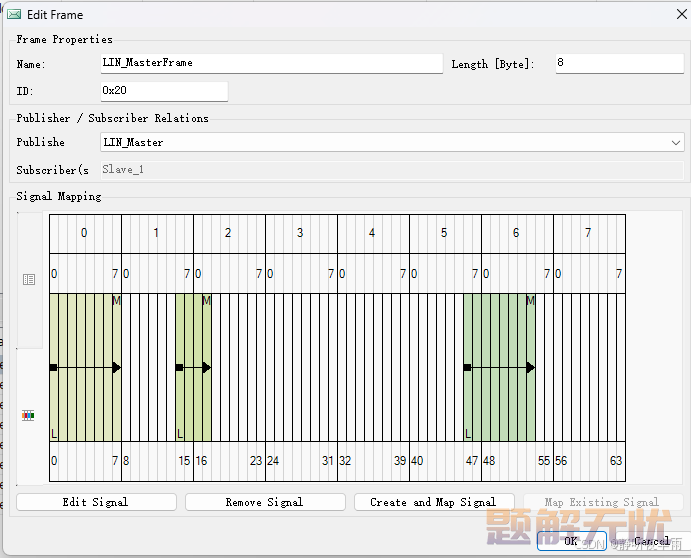Select the green signal ending in byte 6

(499, 367)
